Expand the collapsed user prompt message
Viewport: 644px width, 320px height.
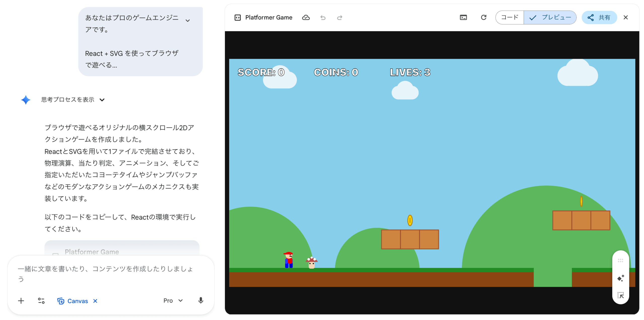pos(187,21)
